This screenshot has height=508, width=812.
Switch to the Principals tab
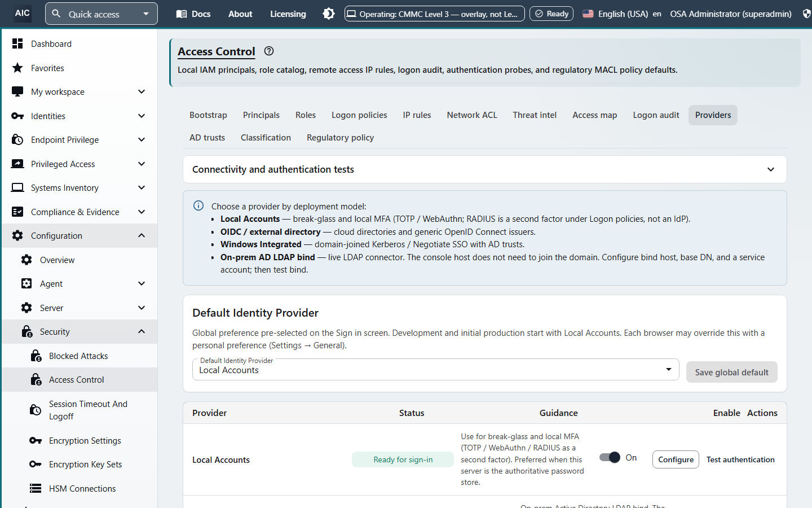261,115
